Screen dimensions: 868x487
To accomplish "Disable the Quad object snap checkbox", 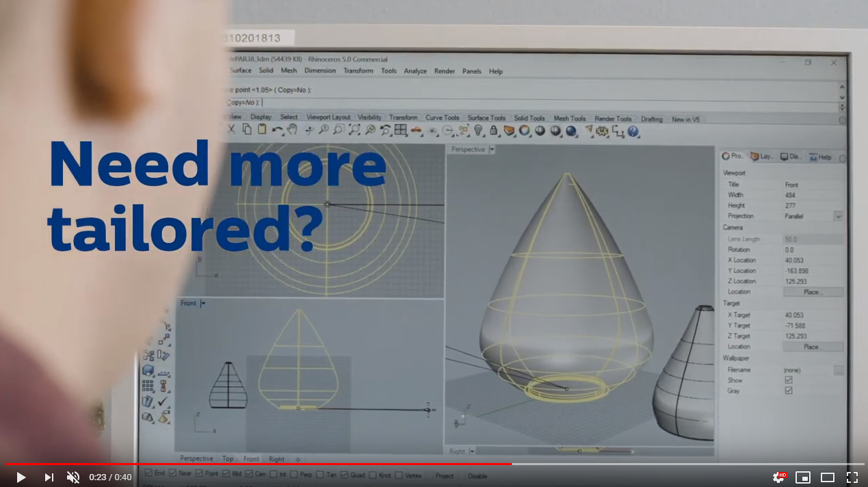I will tap(344, 475).
